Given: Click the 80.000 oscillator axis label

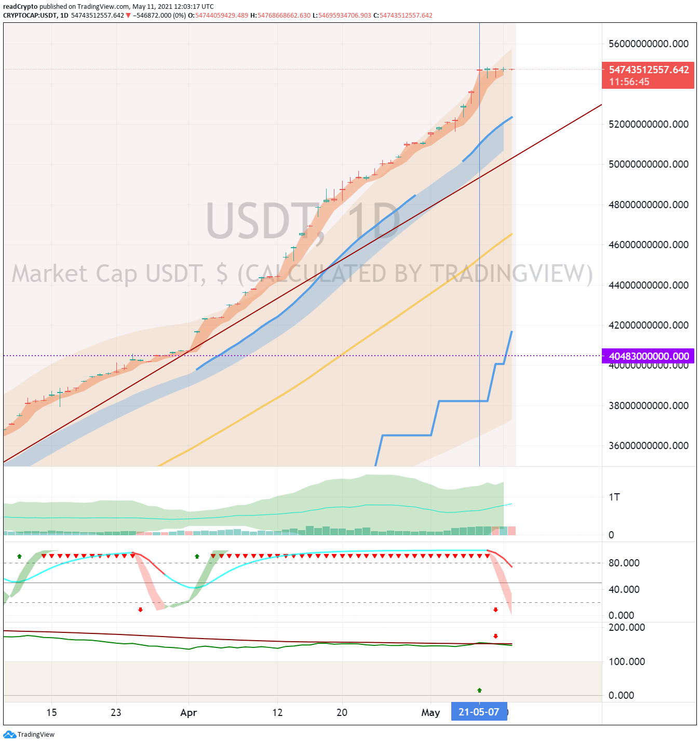Looking at the screenshot, I should 624,563.
